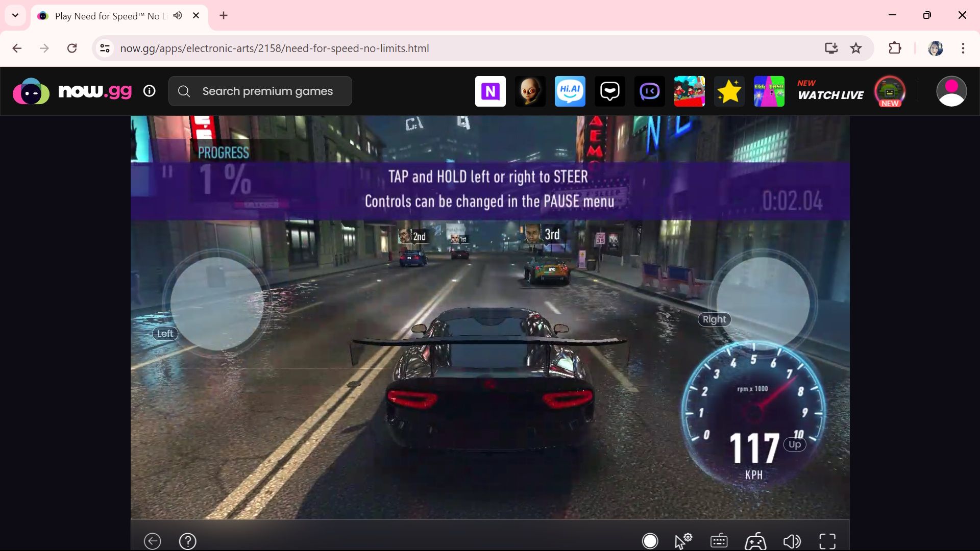Image resolution: width=980 pixels, height=551 pixels.
Task: Pause the race with pause icon
Action: pyautogui.click(x=167, y=172)
